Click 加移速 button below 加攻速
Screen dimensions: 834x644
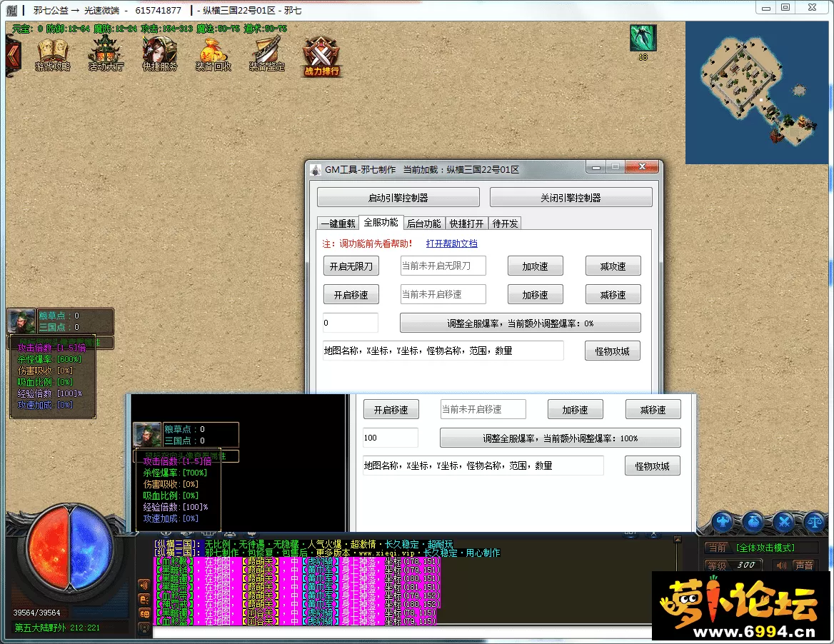point(535,295)
